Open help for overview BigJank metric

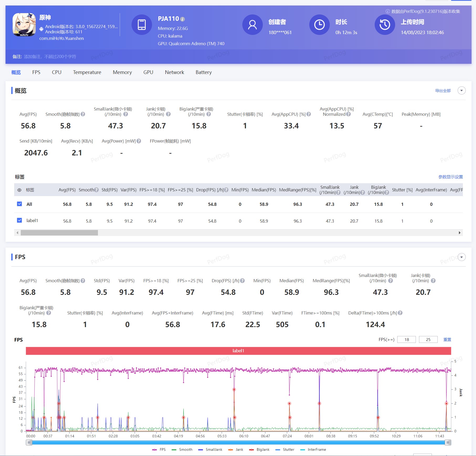click(209, 114)
